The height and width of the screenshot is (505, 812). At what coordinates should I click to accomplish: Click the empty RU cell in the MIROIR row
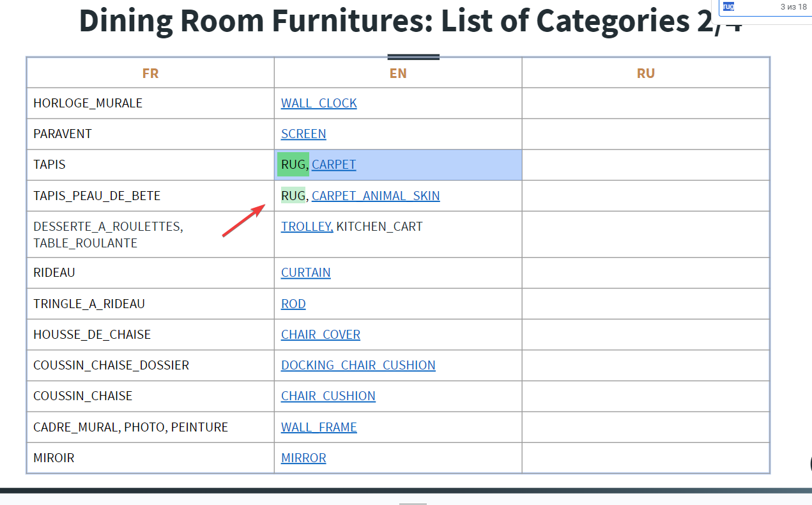pyautogui.click(x=645, y=458)
